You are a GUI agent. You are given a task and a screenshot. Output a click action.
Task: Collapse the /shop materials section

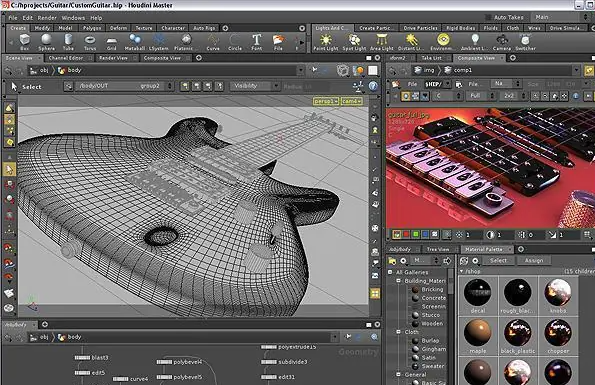[462, 272]
